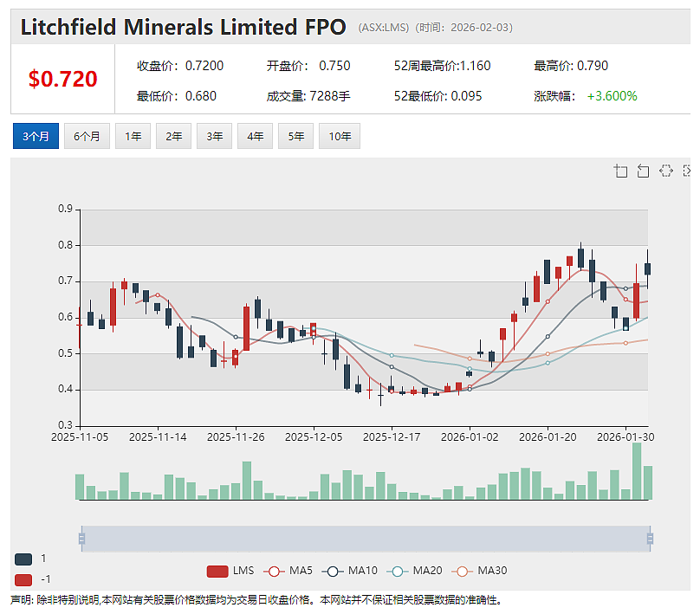This screenshot has height=614, width=700.
Task: Click the y-axis label 0.9
Action: point(65,209)
